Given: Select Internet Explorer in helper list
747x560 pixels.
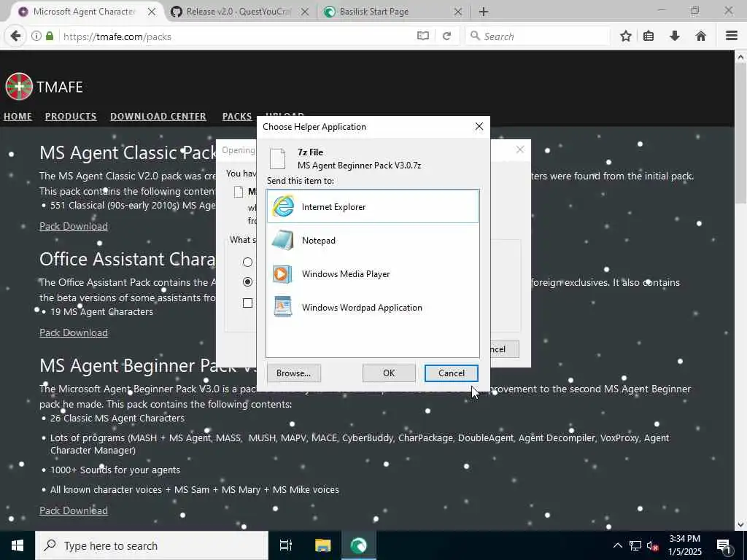Looking at the screenshot, I should 373,206.
